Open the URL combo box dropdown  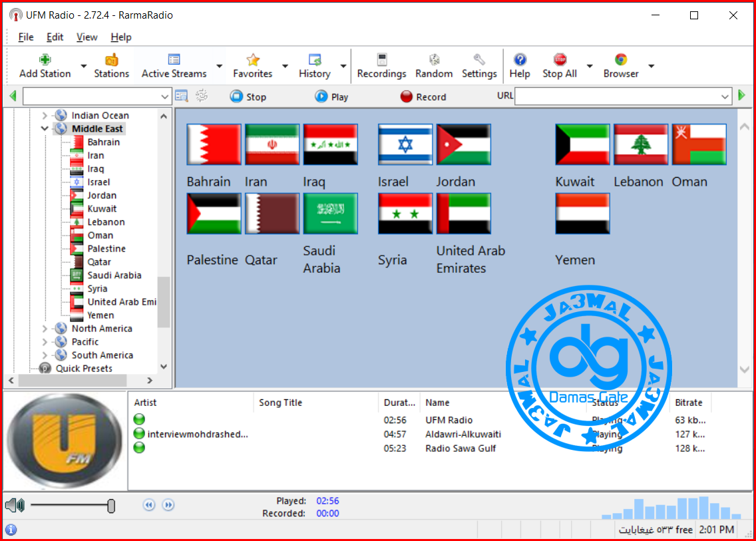725,96
